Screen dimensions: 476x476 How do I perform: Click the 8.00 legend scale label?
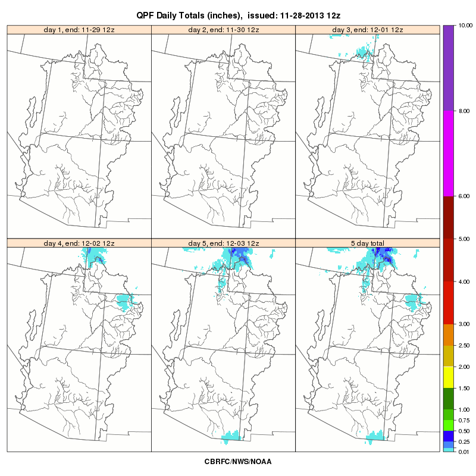(x=464, y=111)
